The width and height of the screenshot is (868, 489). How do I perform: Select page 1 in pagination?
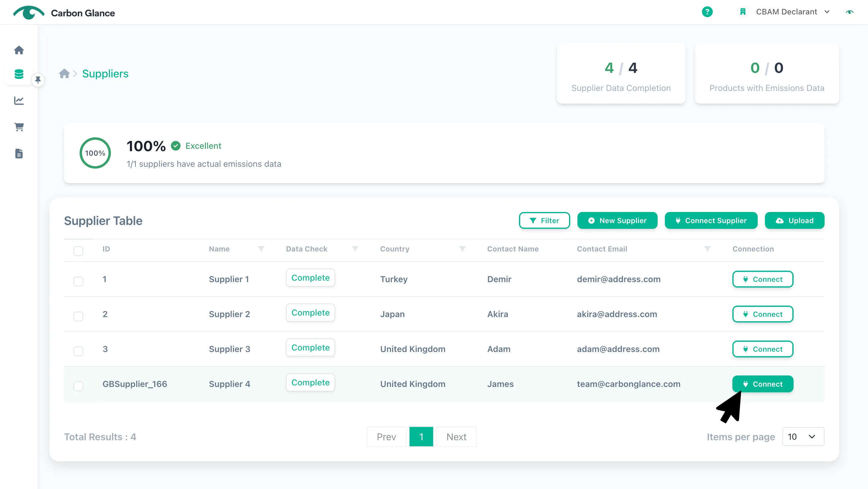pos(421,437)
